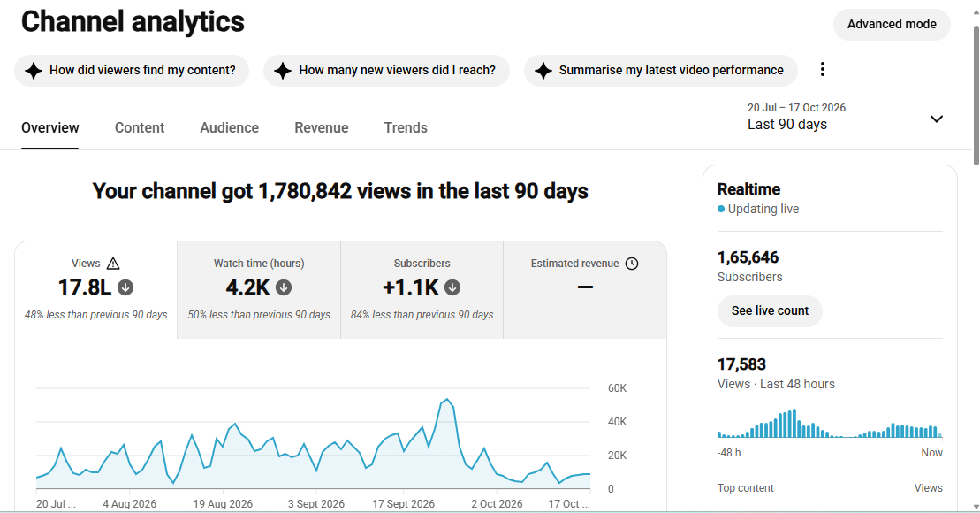Ask 'How many new viewers did I reach?'
This screenshot has height=513, width=980.
coord(386,71)
